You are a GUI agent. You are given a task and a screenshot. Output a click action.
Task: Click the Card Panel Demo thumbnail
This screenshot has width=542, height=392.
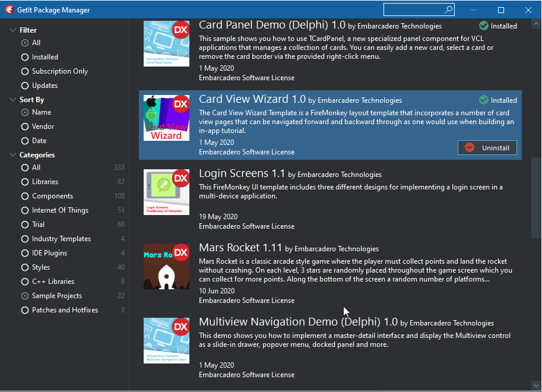(166, 43)
